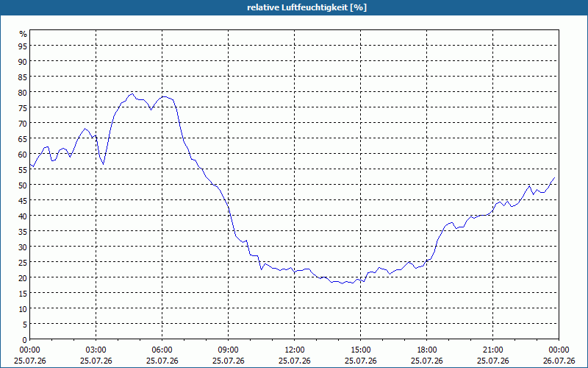Select the '21:00' time label

[492, 350]
